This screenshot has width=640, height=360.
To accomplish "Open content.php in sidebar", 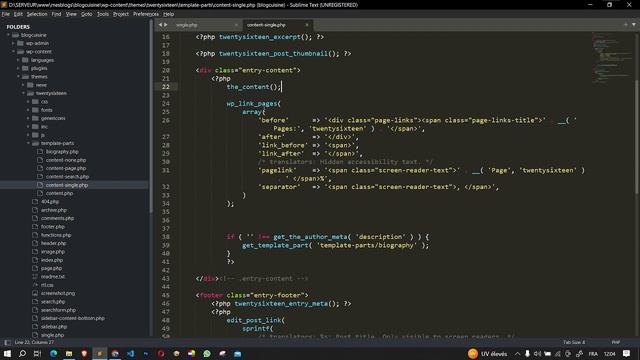I will [x=59, y=193].
